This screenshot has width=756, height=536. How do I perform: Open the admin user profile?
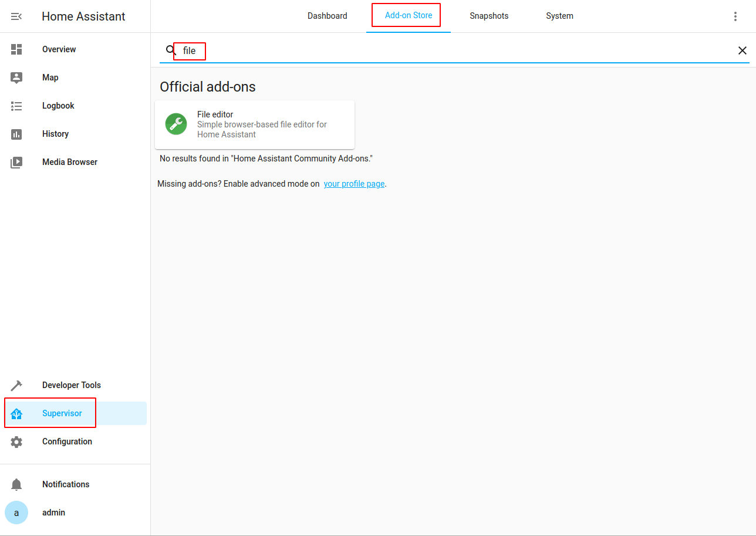click(x=53, y=513)
